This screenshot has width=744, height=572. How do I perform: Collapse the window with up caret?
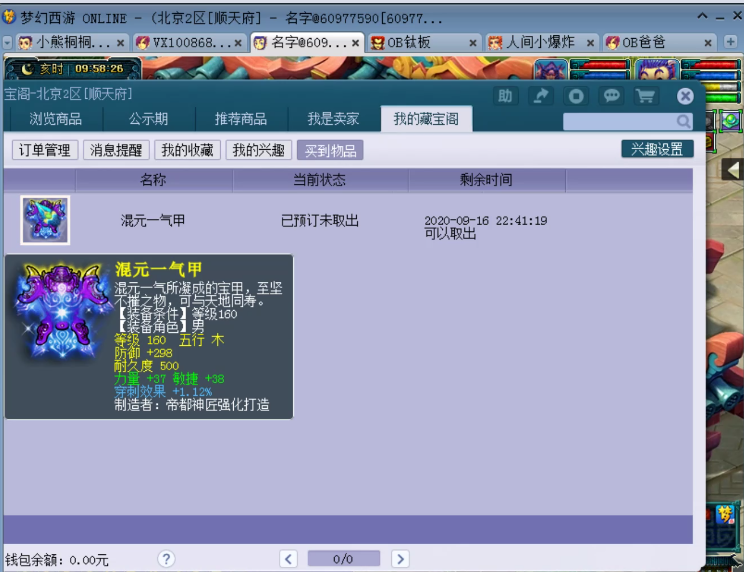702,16
